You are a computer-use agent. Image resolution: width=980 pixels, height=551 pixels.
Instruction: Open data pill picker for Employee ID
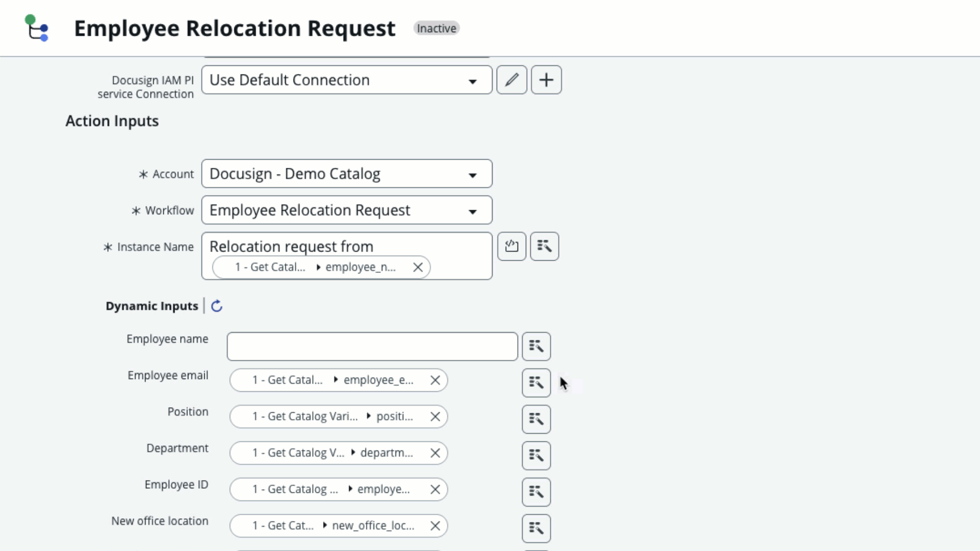point(535,492)
